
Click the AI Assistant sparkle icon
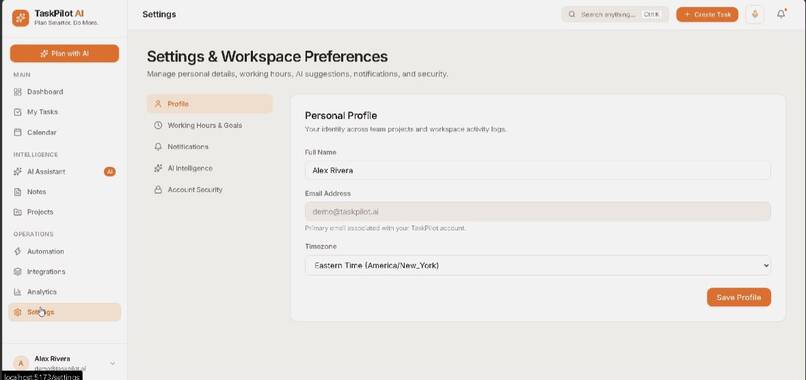click(x=17, y=172)
